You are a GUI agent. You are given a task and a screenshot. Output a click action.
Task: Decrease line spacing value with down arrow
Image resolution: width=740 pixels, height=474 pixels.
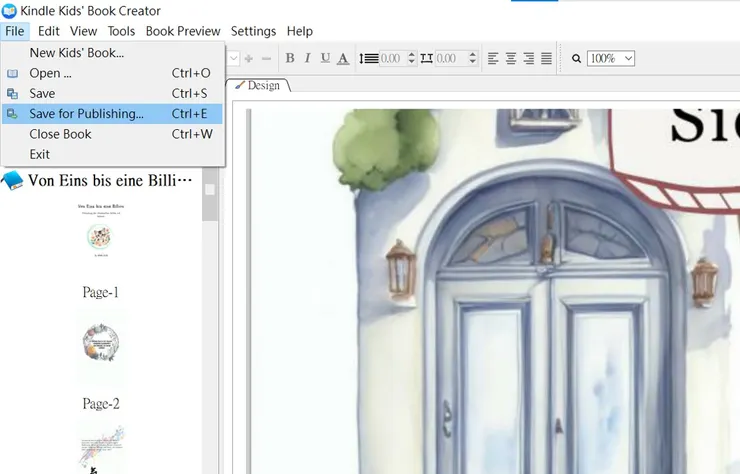[x=412, y=62]
